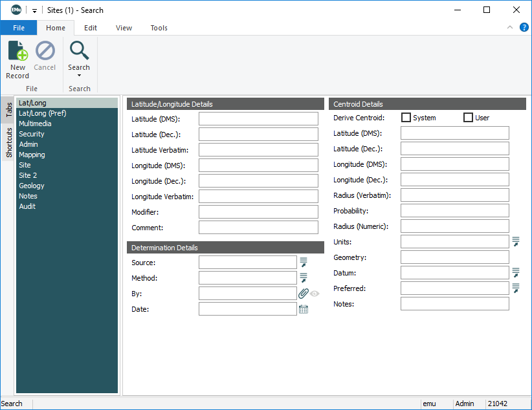This screenshot has width=532, height=410.
Task: Toggle the eye view icon beside By
Action: tap(315, 294)
